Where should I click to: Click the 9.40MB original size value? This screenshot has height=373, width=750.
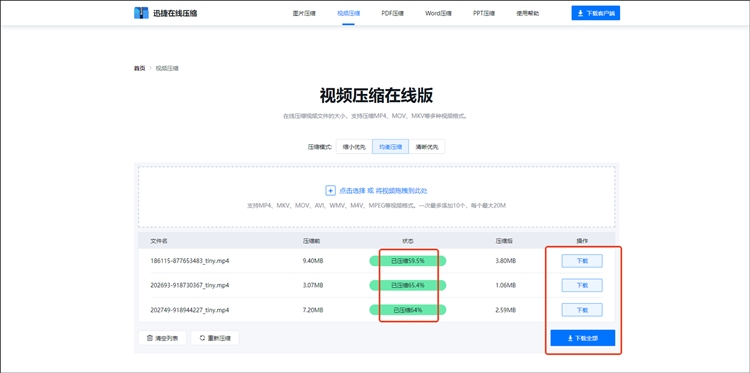(313, 261)
